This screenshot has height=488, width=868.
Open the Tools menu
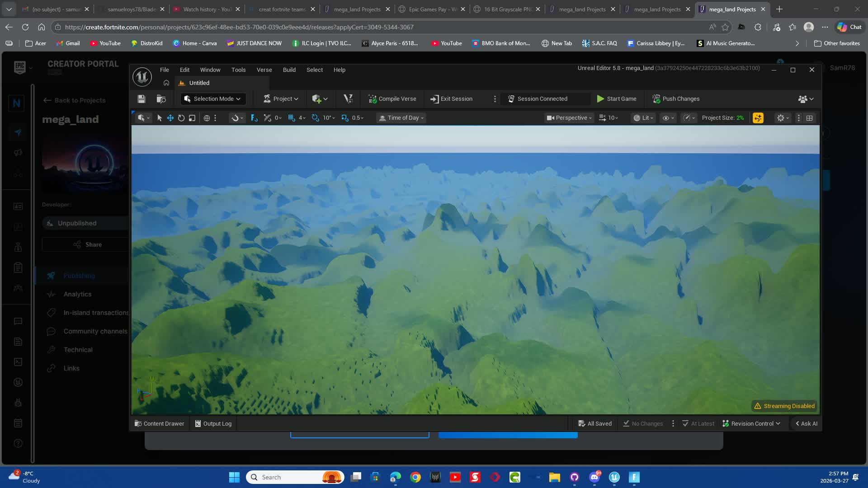click(x=239, y=70)
